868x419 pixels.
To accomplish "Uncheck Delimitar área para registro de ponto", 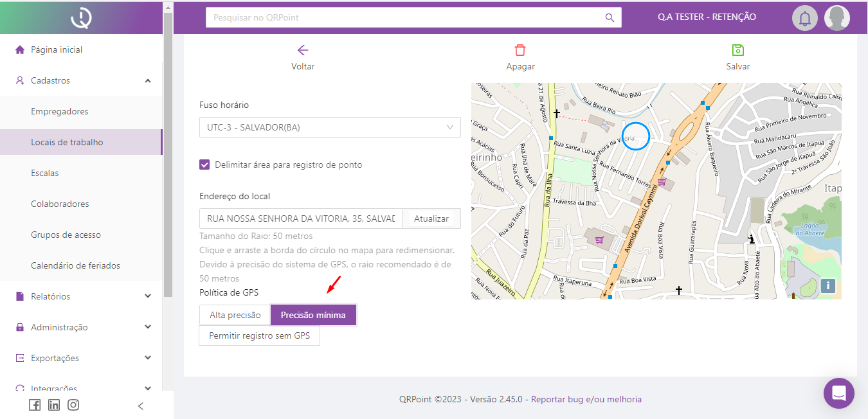I will 204,165.
